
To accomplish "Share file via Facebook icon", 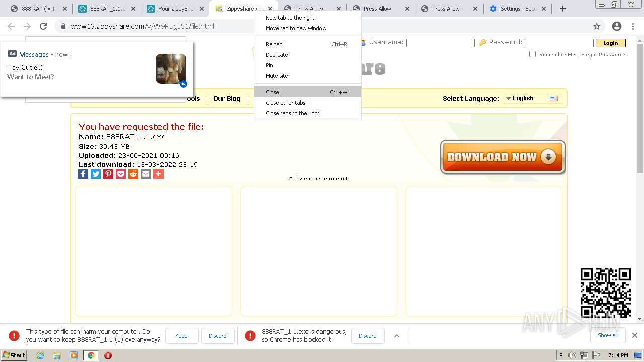I will pyautogui.click(x=83, y=174).
